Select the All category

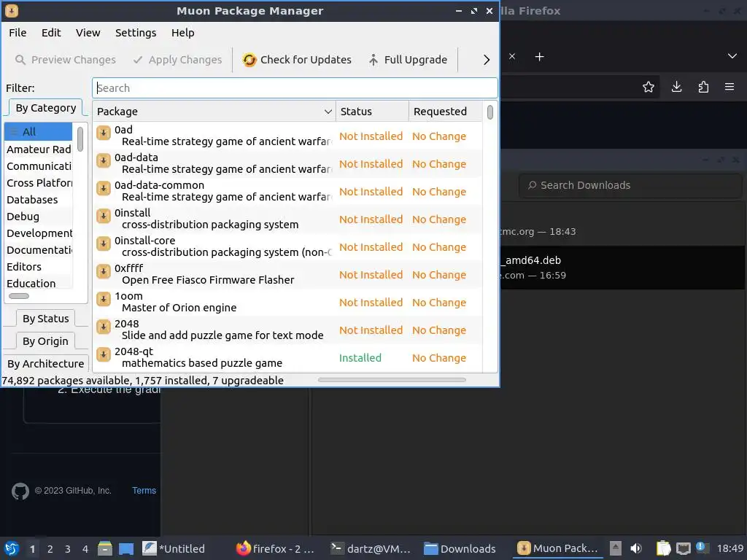click(38, 132)
